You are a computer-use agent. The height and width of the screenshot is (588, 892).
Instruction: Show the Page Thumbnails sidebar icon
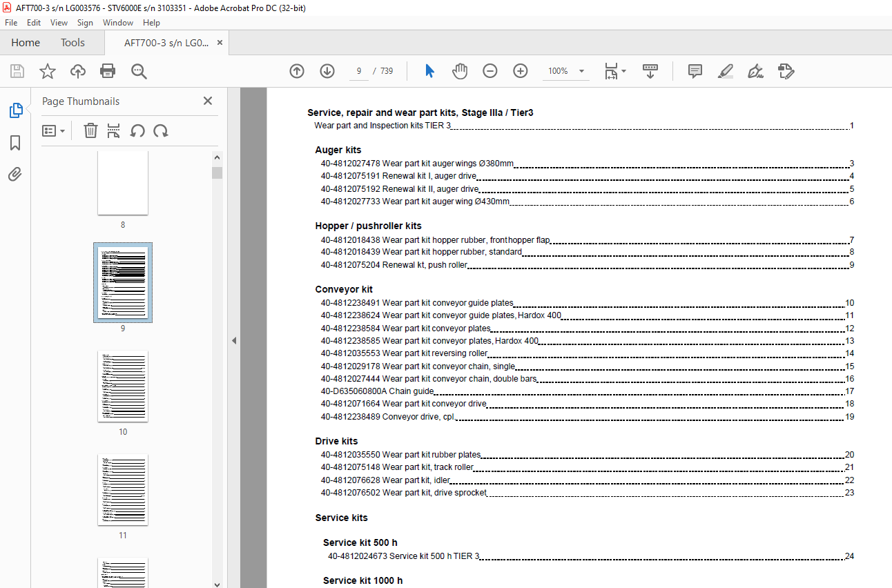[15, 110]
